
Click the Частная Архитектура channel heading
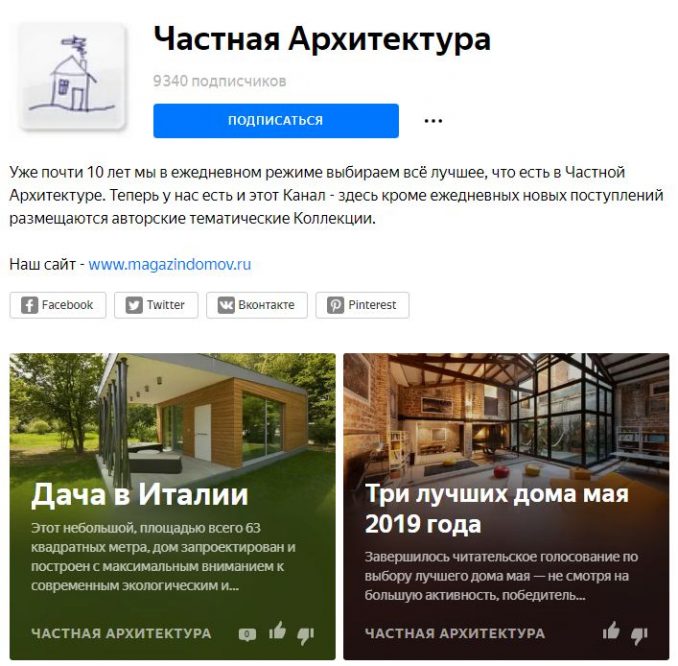tap(322, 40)
